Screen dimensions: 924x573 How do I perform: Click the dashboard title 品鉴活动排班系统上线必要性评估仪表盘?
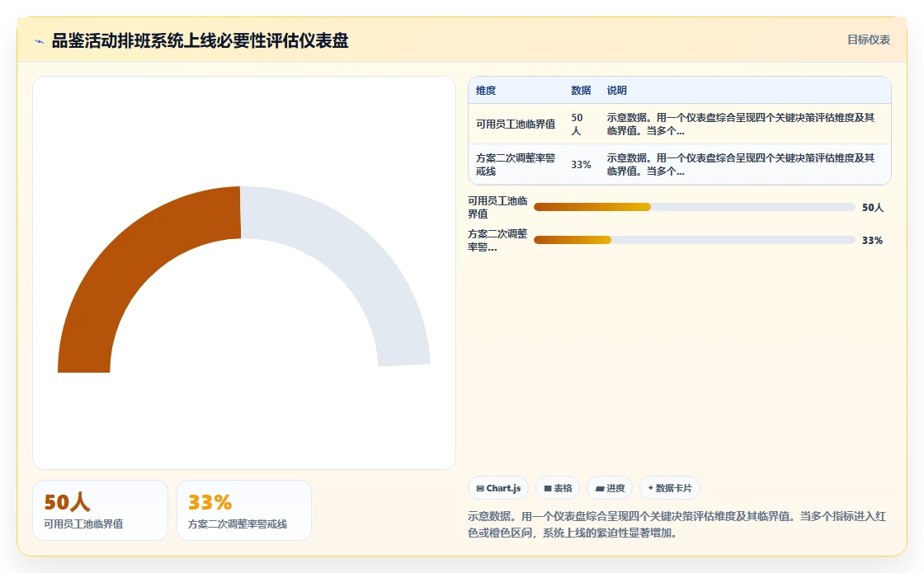coord(200,40)
